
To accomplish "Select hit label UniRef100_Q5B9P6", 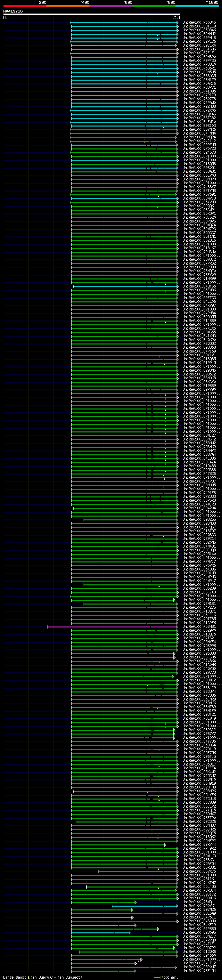I will pyautogui.click(x=199, y=646).
